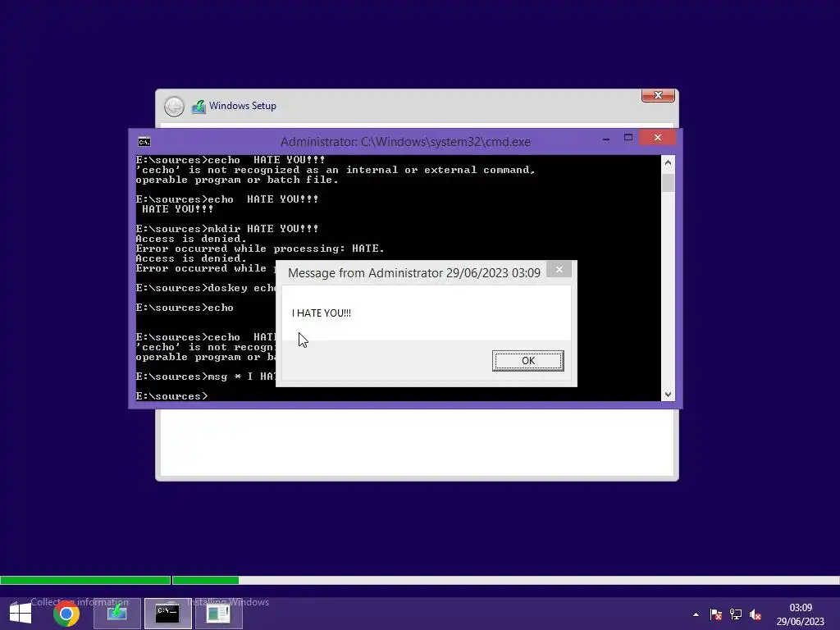840x630 pixels.
Task: Click the Message from Administrator title bar
Action: (x=413, y=272)
